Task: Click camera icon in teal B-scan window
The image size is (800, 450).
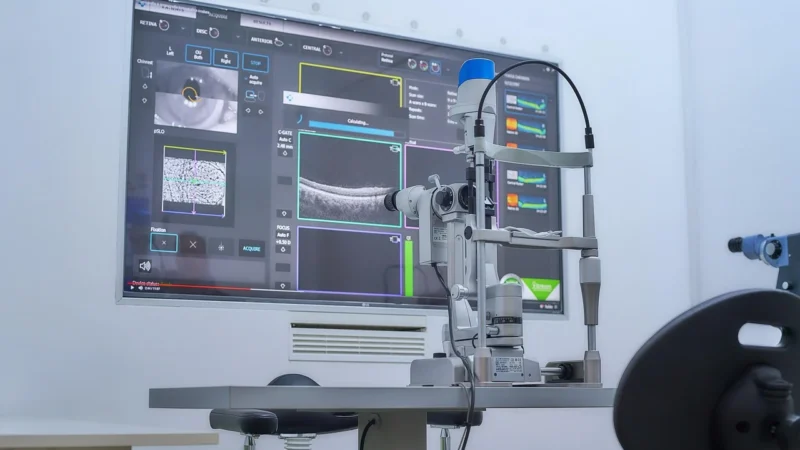Action: click(394, 148)
